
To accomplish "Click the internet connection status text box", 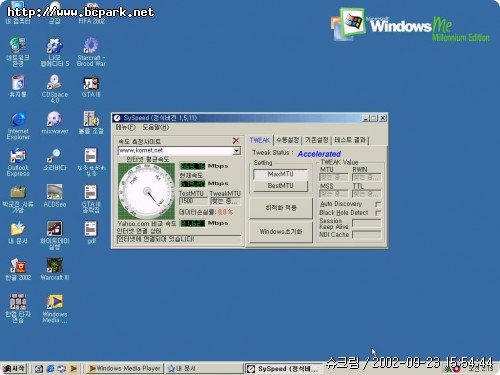I will pos(179,239).
